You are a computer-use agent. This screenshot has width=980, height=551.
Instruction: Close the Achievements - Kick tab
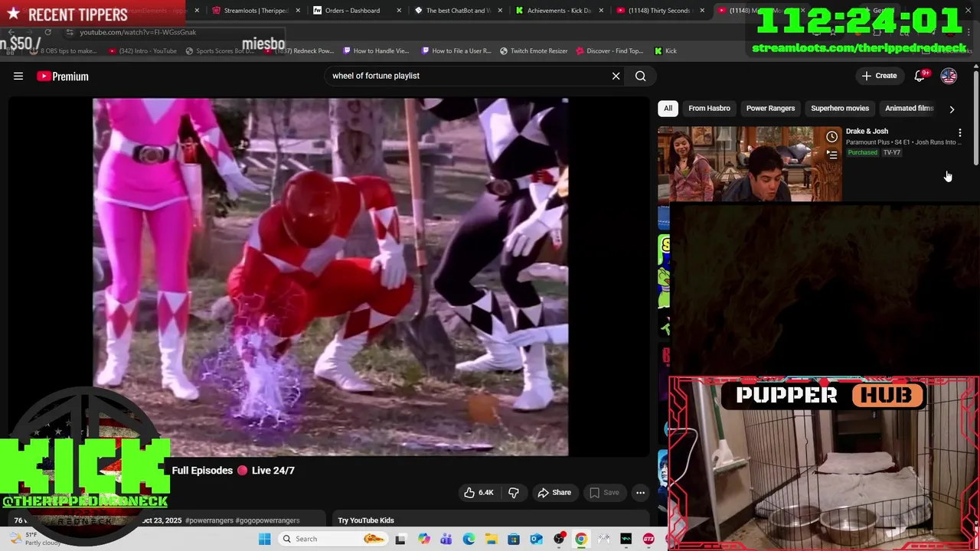[x=601, y=11]
